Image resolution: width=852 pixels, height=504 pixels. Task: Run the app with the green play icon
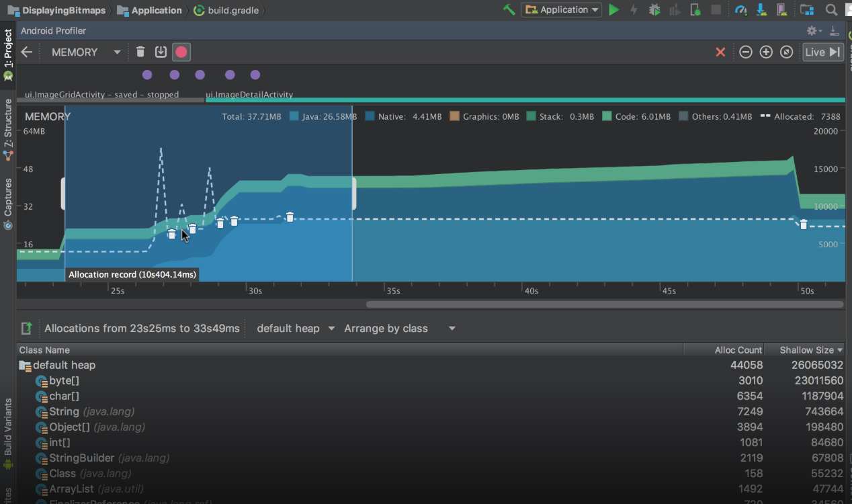coord(615,10)
